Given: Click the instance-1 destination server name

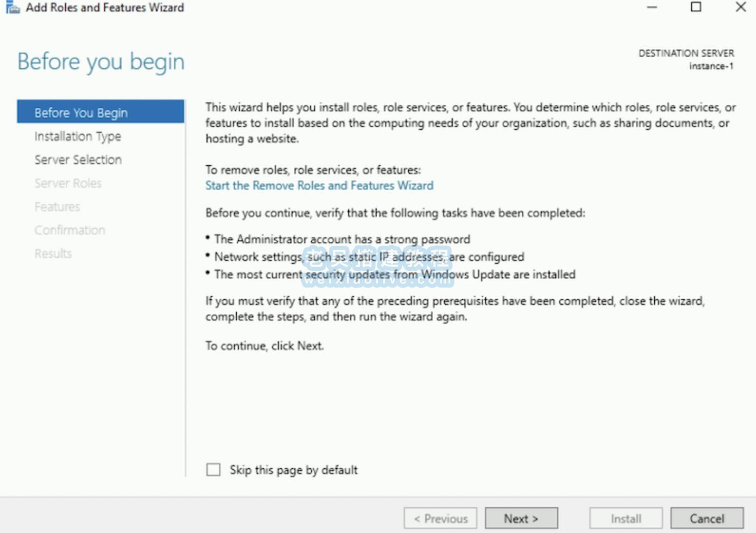Looking at the screenshot, I should [711, 66].
